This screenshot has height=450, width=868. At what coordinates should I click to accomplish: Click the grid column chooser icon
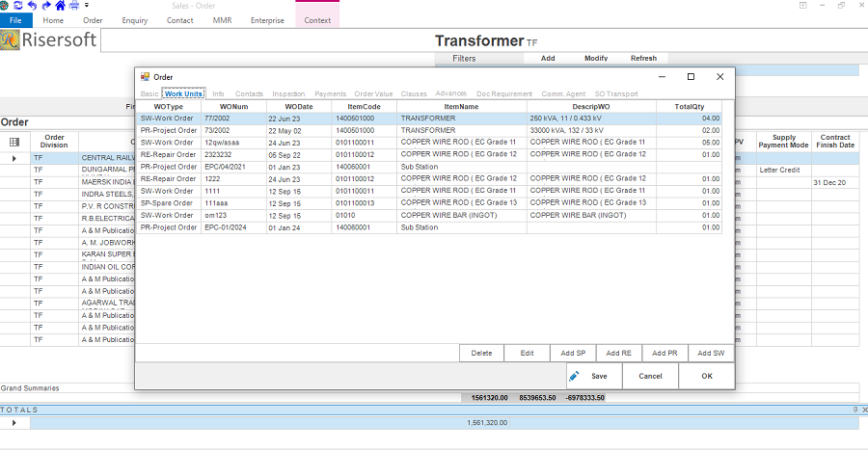click(14, 142)
